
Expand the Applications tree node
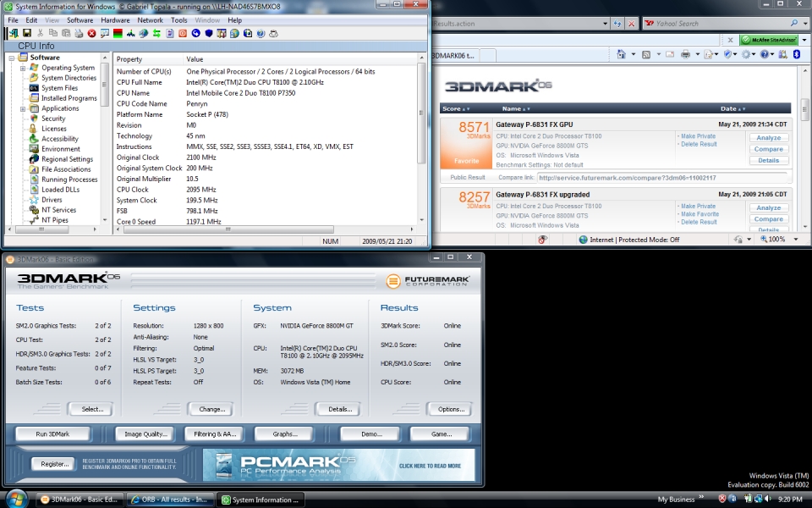pyautogui.click(x=23, y=109)
